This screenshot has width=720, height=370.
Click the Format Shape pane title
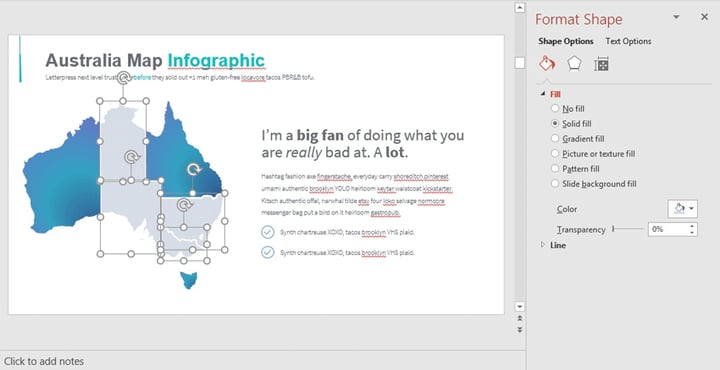(579, 19)
